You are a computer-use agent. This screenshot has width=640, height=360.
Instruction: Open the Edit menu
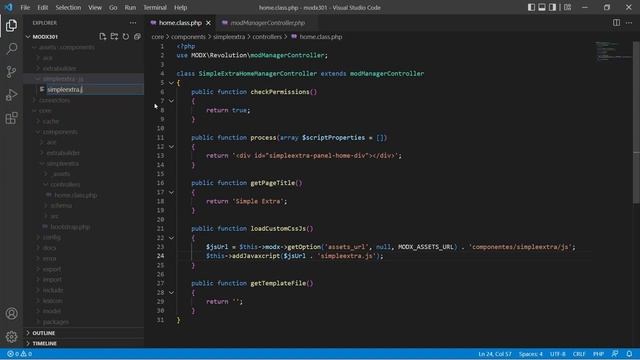click(x=42, y=7)
